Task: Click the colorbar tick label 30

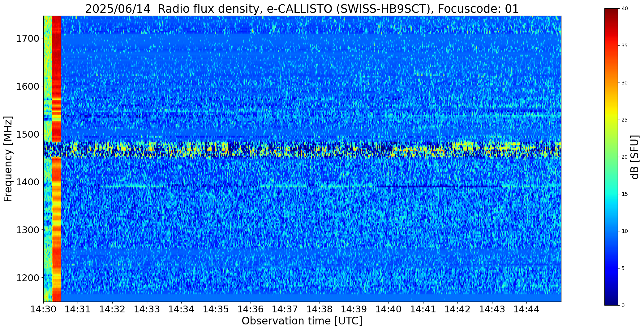Action: tap(625, 83)
